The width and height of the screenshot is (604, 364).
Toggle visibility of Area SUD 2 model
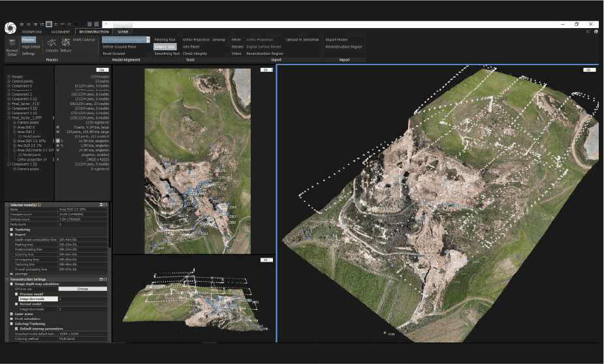(58, 131)
